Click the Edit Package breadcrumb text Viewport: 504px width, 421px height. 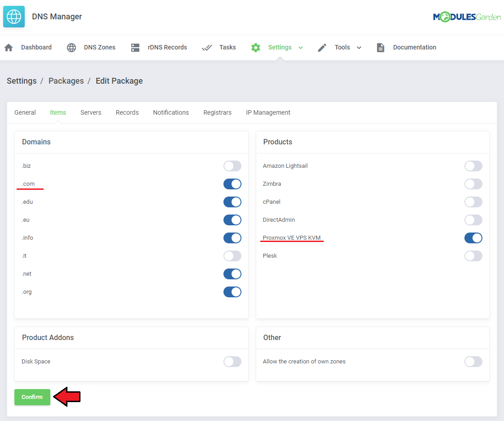click(119, 81)
